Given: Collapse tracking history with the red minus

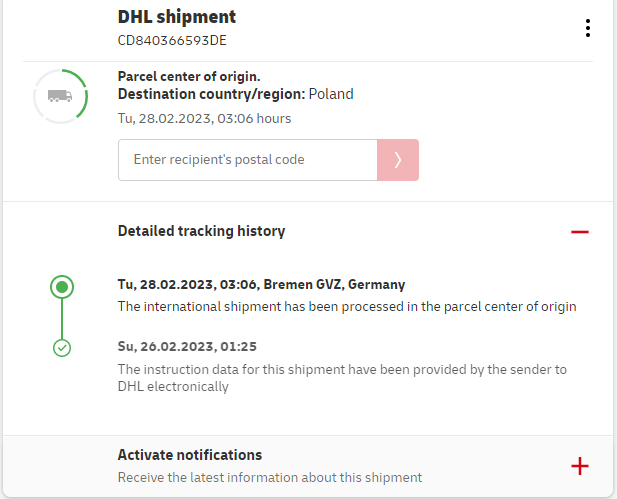Looking at the screenshot, I should pyautogui.click(x=579, y=232).
